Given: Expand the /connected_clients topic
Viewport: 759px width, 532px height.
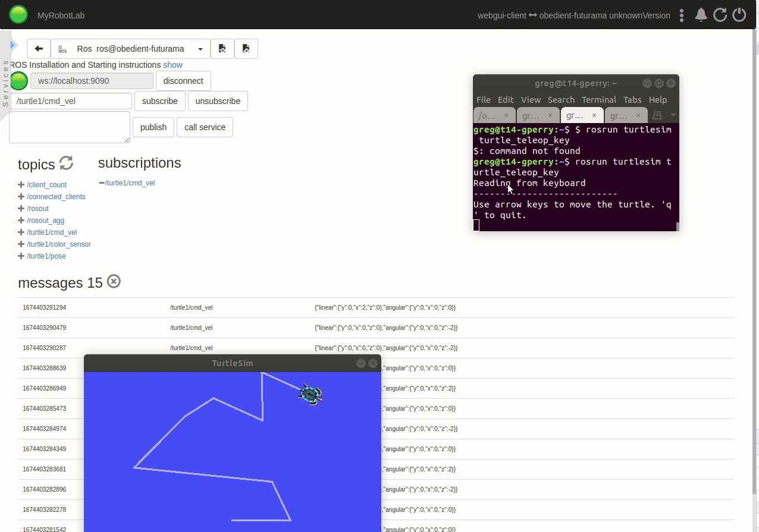Looking at the screenshot, I should [x=21, y=197].
